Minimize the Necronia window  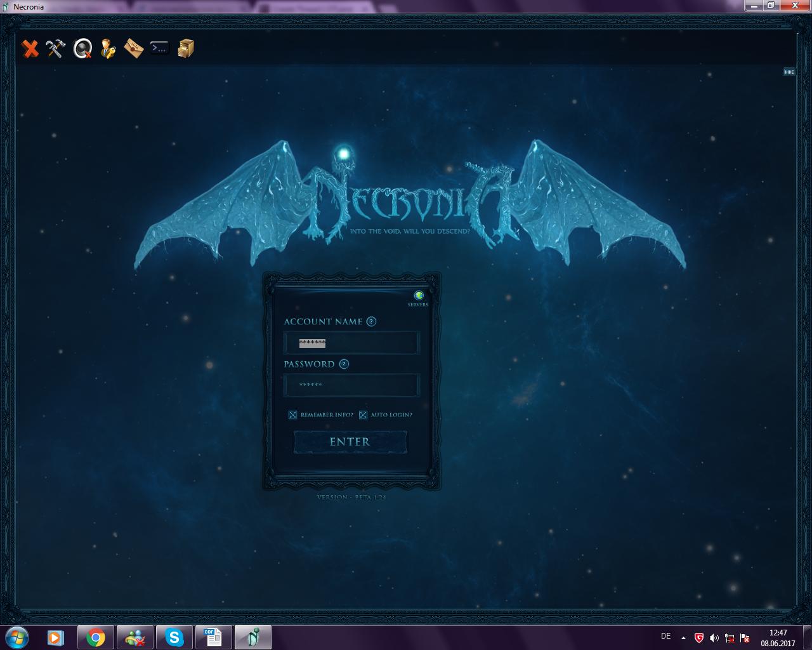tap(754, 5)
